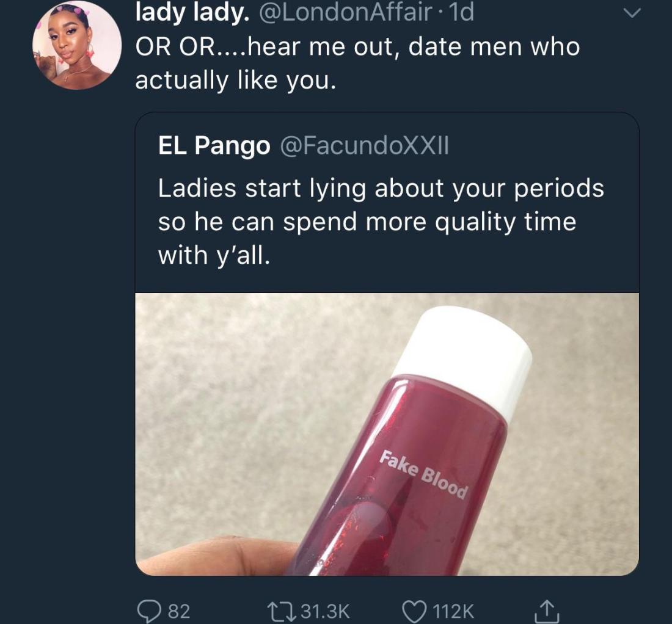Open lady lady.'s profile picture
The height and width of the screenshot is (624, 672).
point(77,46)
